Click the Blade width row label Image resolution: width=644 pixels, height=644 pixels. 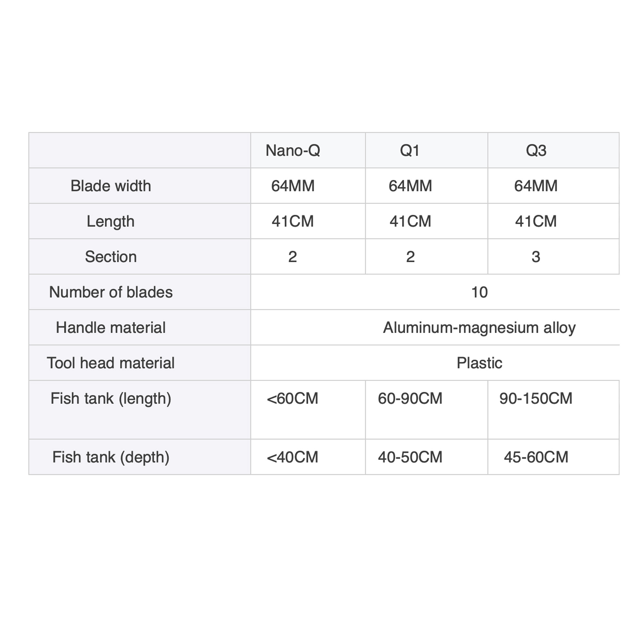coord(111,186)
